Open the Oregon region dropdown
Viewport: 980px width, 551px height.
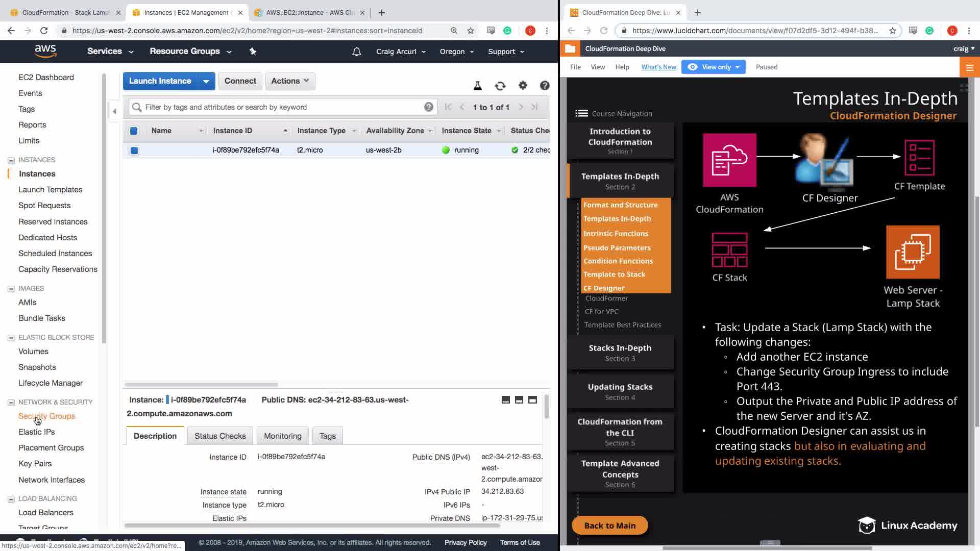click(456, 52)
